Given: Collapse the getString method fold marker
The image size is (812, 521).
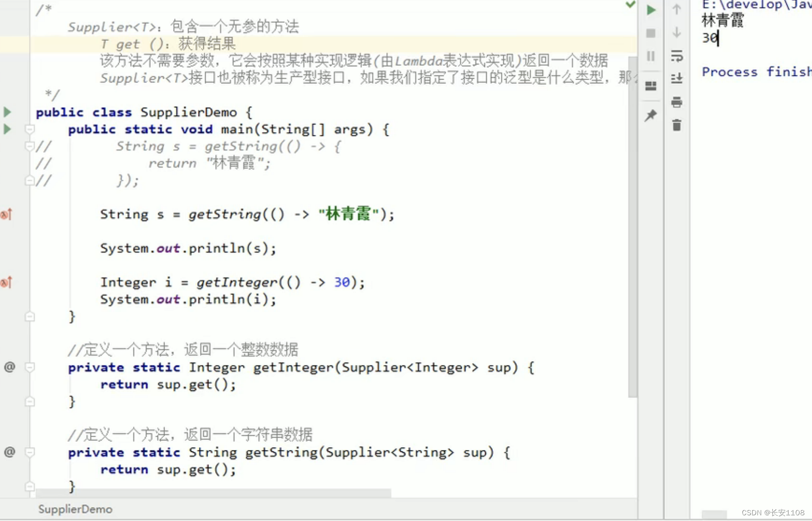Looking at the screenshot, I should tap(30, 452).
